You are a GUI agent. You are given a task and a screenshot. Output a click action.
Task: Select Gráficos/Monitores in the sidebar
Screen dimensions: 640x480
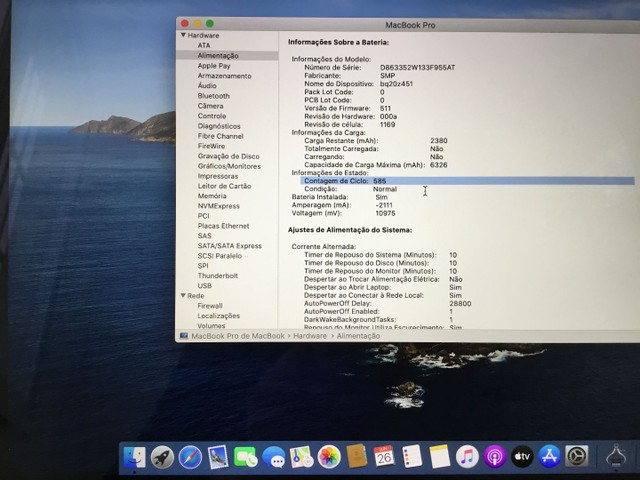coord(229,166)
